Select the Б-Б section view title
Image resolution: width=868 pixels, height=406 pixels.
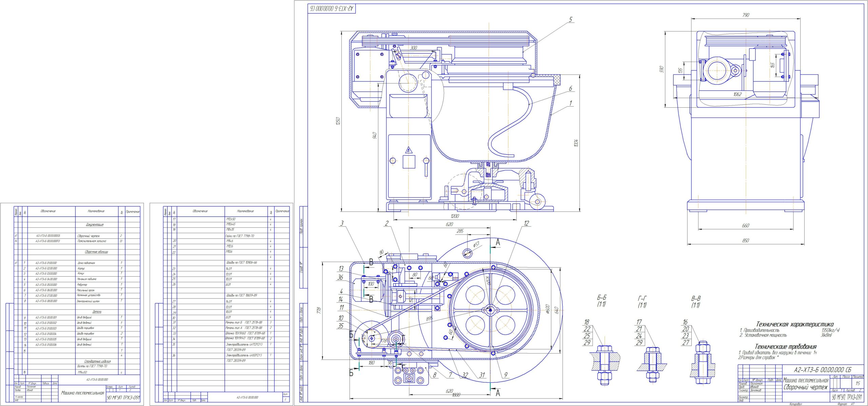click(x=601, y=298)
